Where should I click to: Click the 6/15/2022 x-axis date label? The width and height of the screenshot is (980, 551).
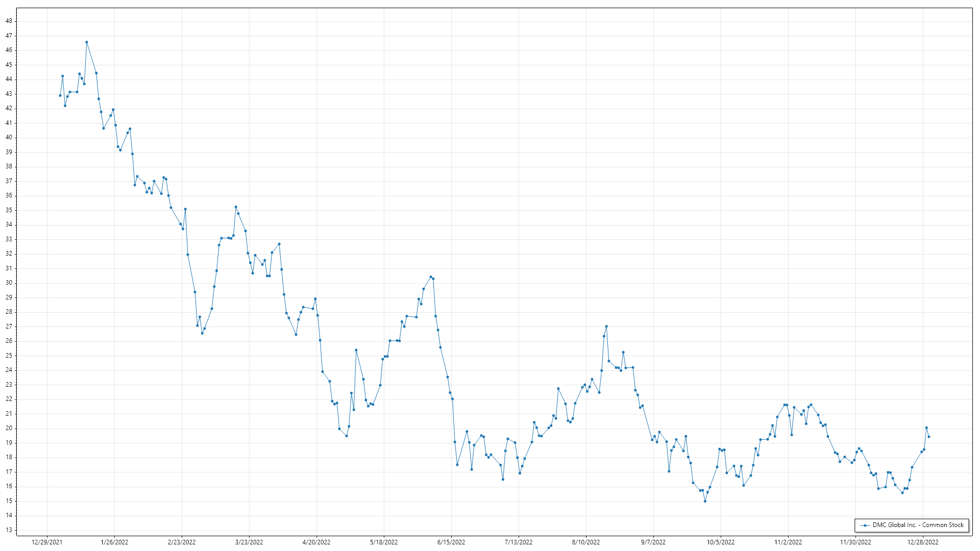pyautogui.click(x=451, y=542)
